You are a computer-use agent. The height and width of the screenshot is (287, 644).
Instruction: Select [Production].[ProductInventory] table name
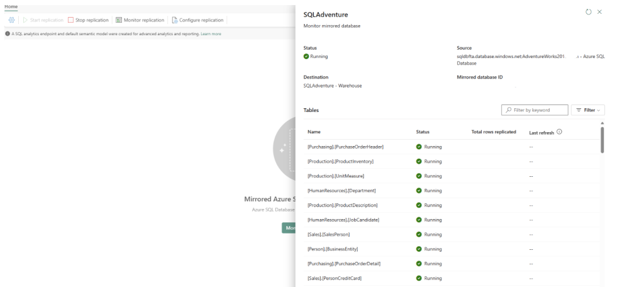(340, 161)
